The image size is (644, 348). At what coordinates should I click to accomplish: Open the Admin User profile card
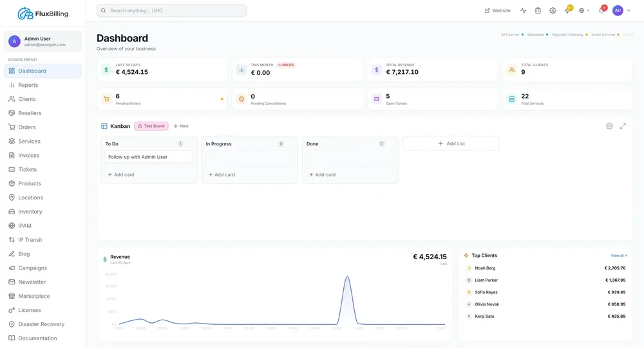click(x=43, y=41)
